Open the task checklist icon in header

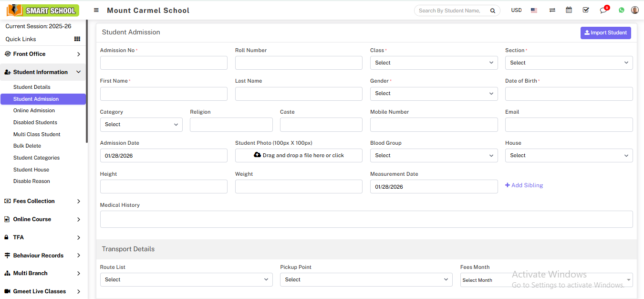pos(585,10)
